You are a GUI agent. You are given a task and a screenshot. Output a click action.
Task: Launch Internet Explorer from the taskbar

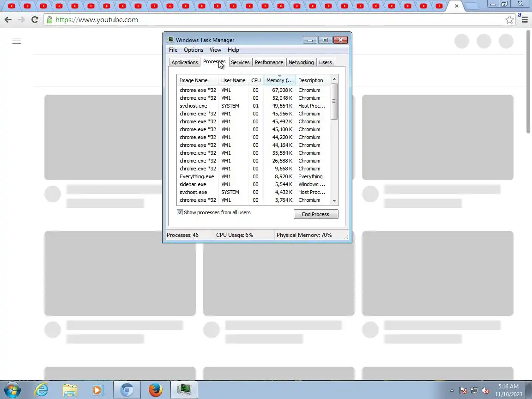pyautogui.click(x=42, y=390)
